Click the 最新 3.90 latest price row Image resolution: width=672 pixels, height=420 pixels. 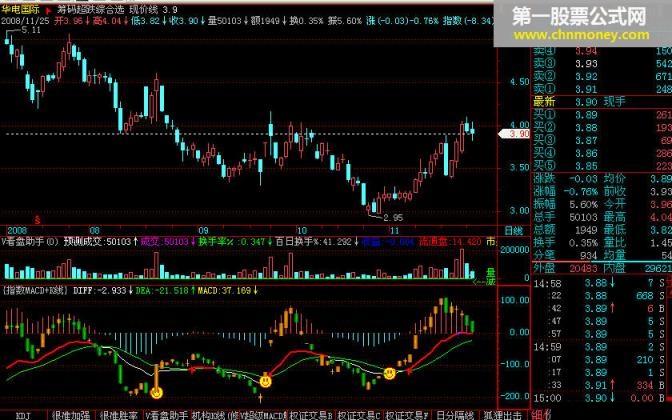point(602,102)
